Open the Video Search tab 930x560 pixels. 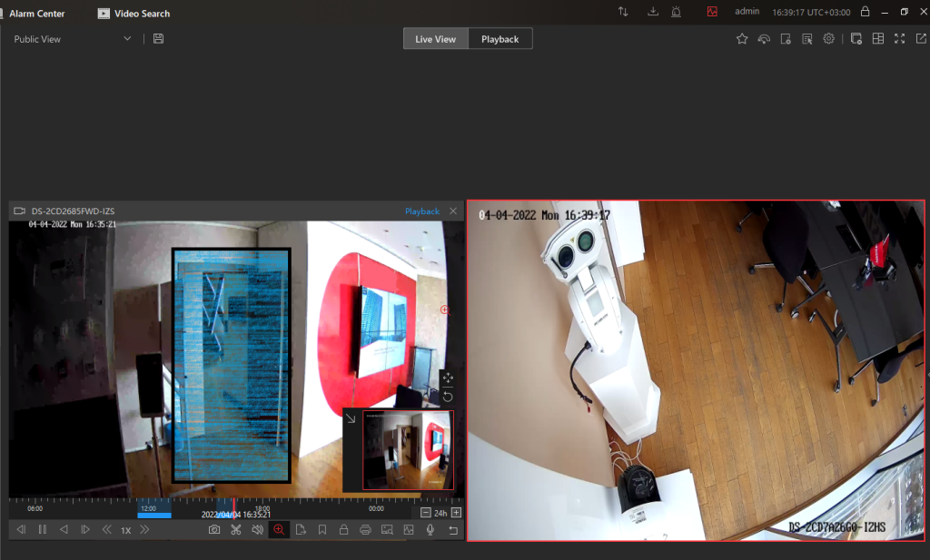[x=134, y=14]
